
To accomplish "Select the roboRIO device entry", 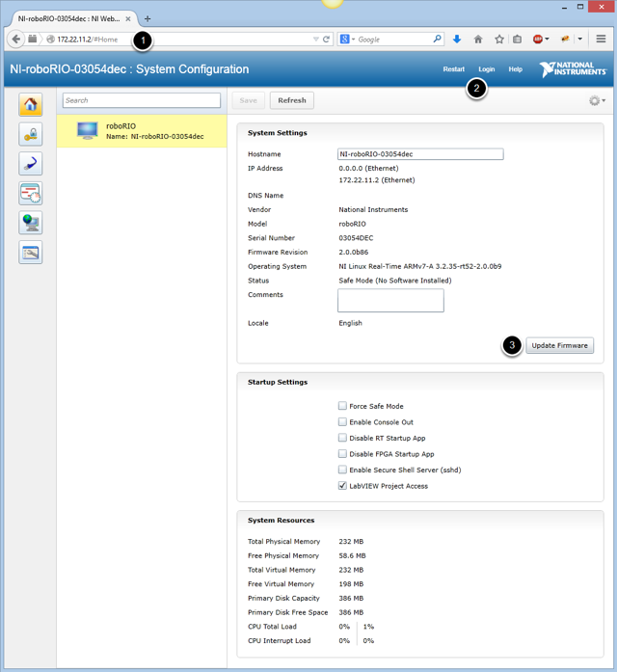I will pos(142,131).
